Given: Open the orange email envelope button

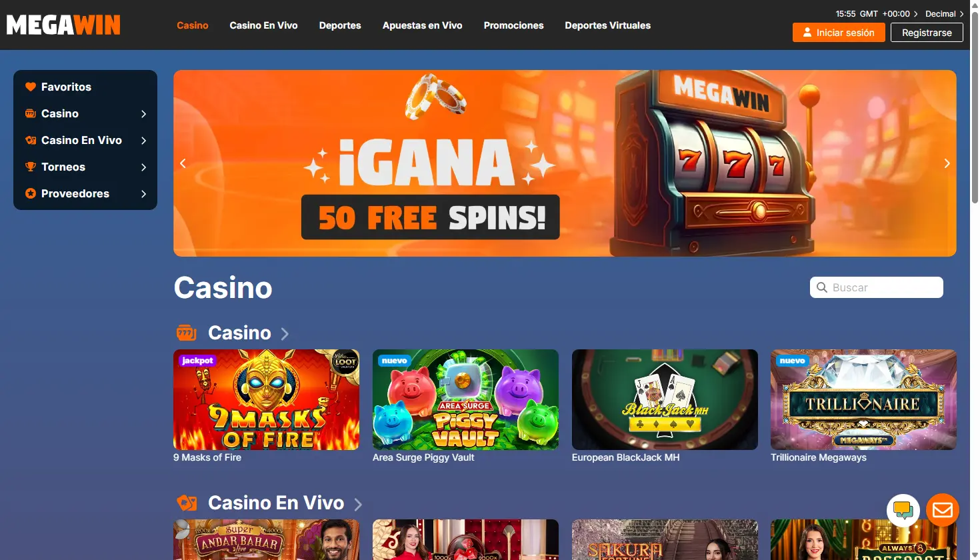Looking at the screenshot, I should click(943, 511).
